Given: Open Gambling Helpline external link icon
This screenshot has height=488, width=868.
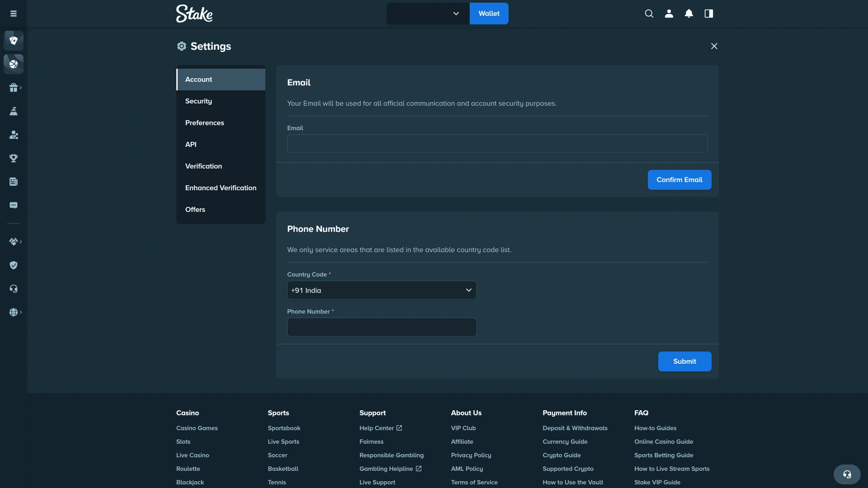Looking at the screenshot, I should point(419,469).
